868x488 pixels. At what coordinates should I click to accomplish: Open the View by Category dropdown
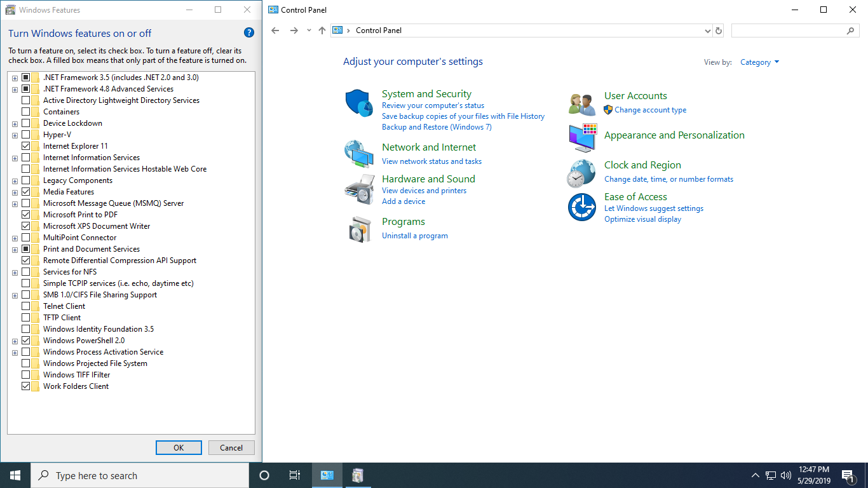(759, 62)
